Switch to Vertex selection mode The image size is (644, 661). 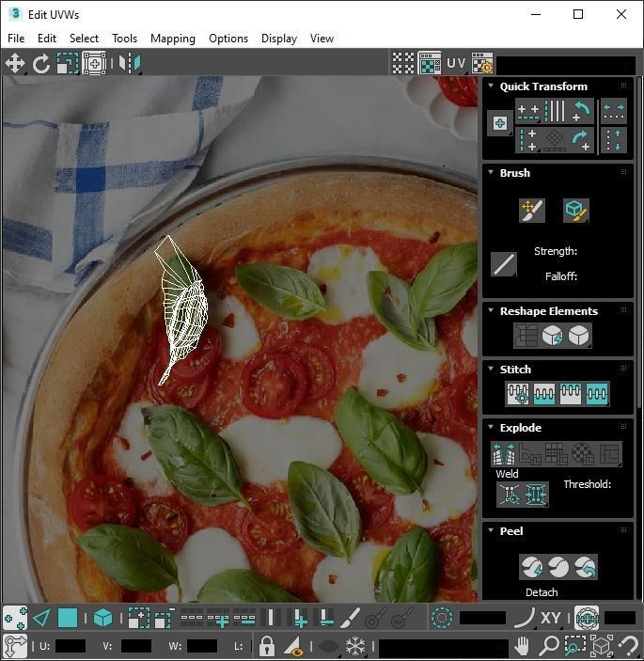click(16, 618)
